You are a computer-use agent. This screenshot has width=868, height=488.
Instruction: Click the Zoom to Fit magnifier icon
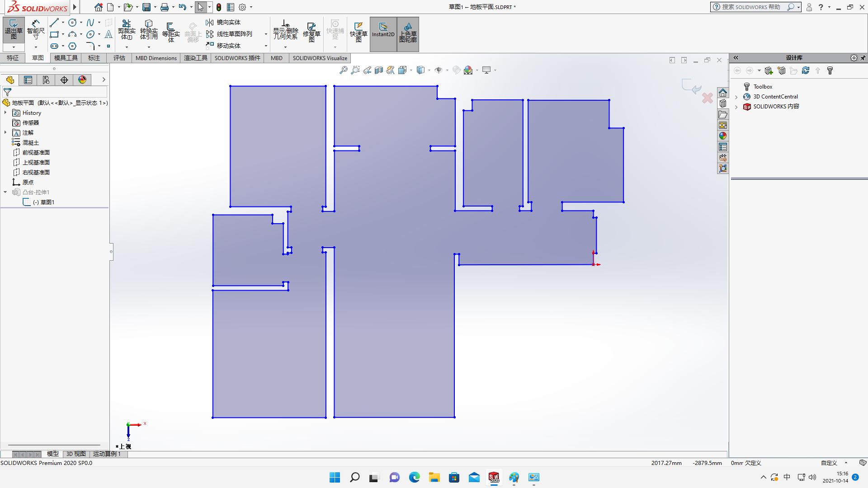coord(344,70)
